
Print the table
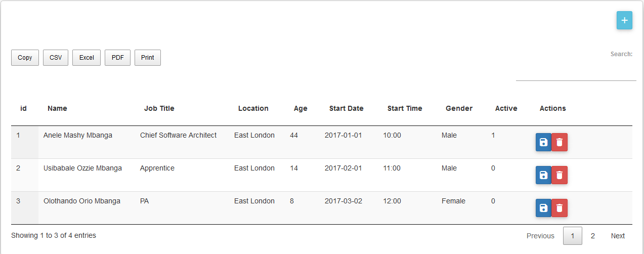point(148,58)
